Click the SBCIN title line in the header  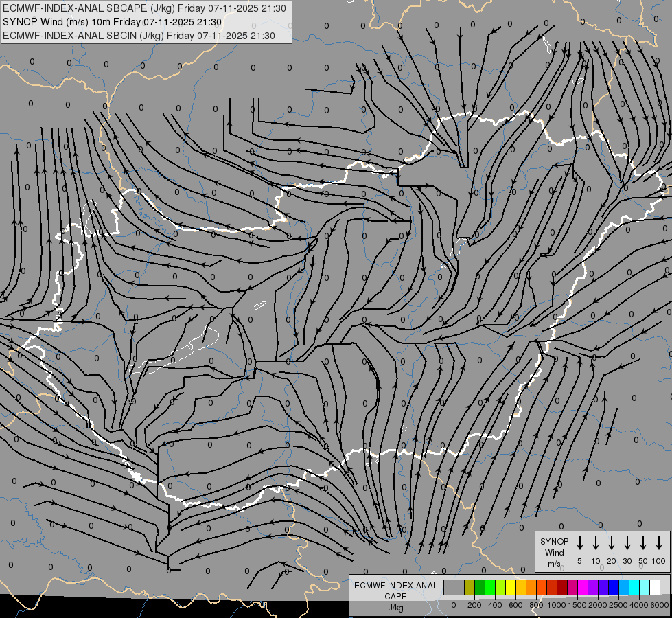point(139,36)
